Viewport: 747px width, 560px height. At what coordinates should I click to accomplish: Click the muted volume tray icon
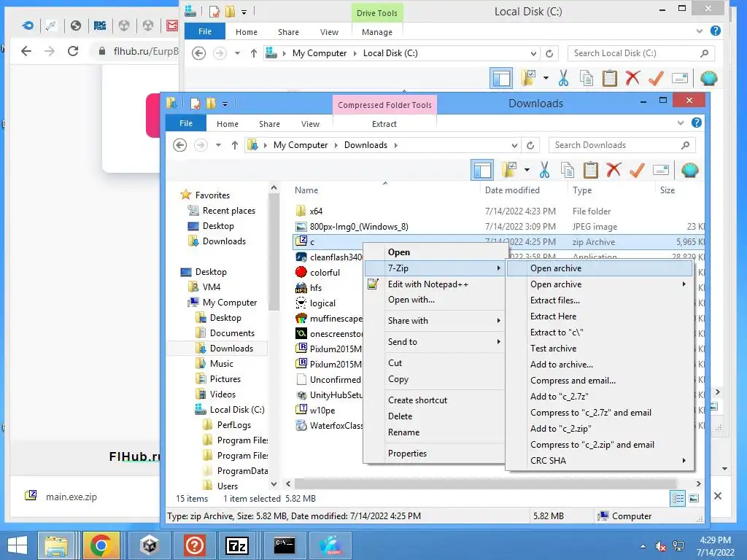(660, 546)
